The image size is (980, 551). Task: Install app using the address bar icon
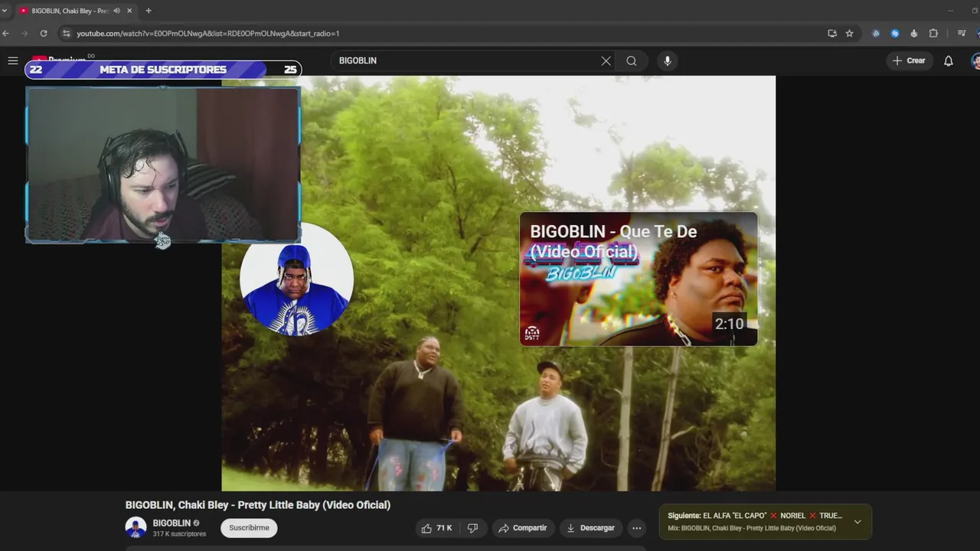click(x=832, y=34)
